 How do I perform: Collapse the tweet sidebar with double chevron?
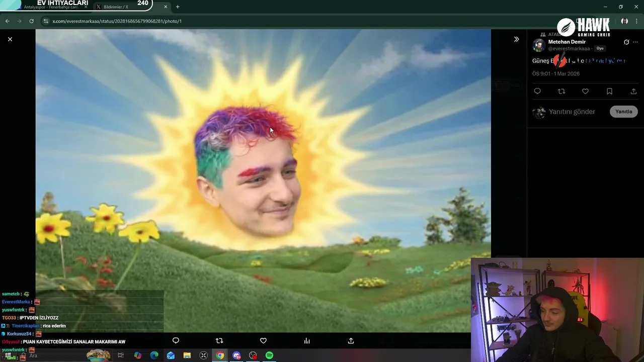(x=516, y=39)
